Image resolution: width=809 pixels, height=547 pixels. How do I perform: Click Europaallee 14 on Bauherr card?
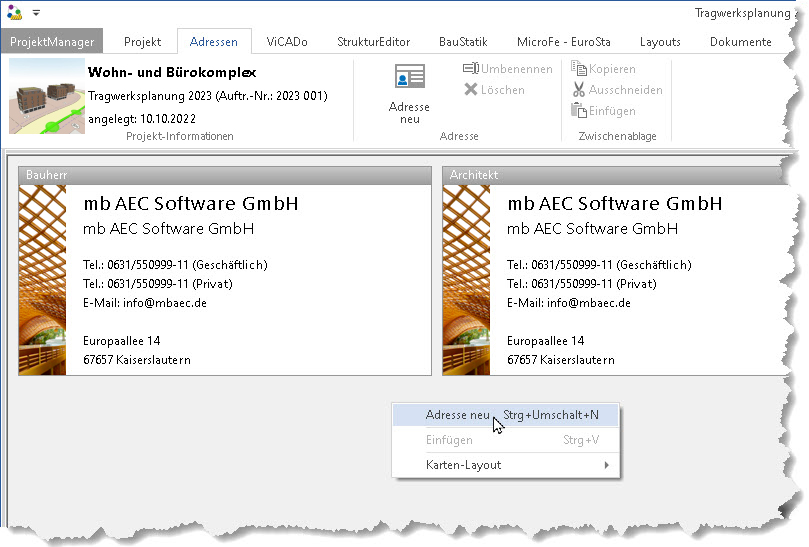122,341
